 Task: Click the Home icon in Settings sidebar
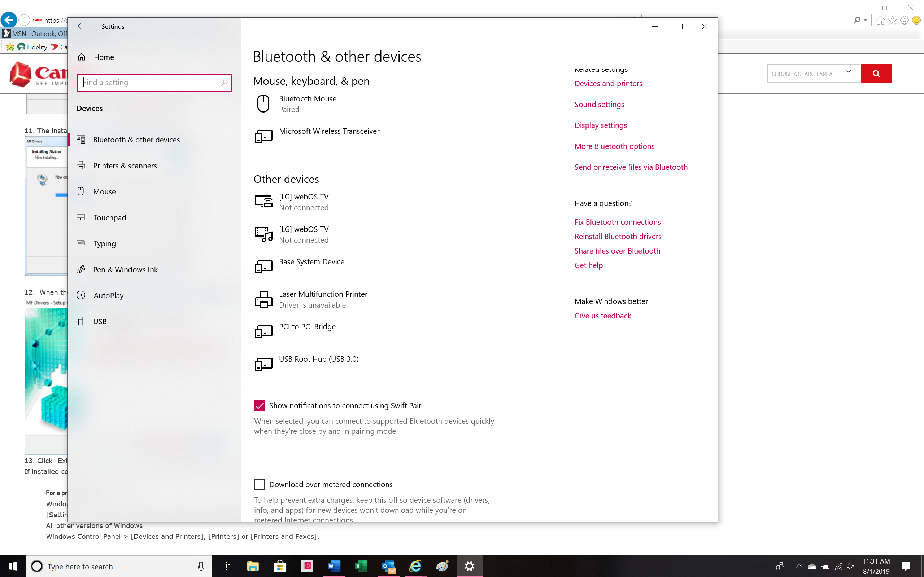(x=81, y=57)
